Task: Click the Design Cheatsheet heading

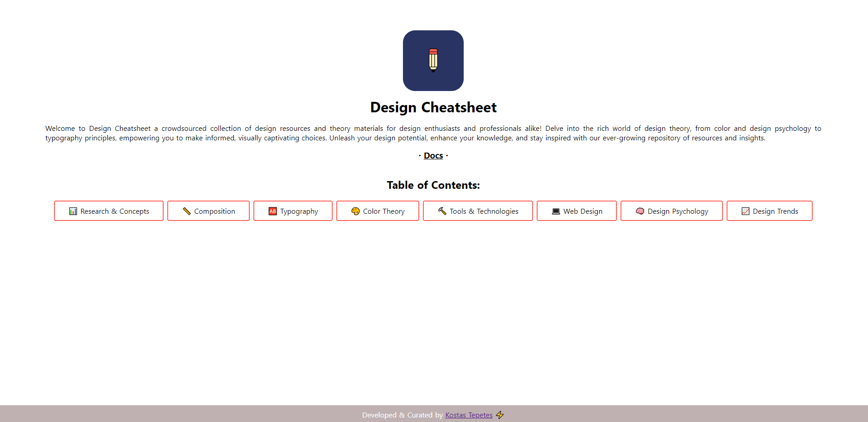Action: 433,108
